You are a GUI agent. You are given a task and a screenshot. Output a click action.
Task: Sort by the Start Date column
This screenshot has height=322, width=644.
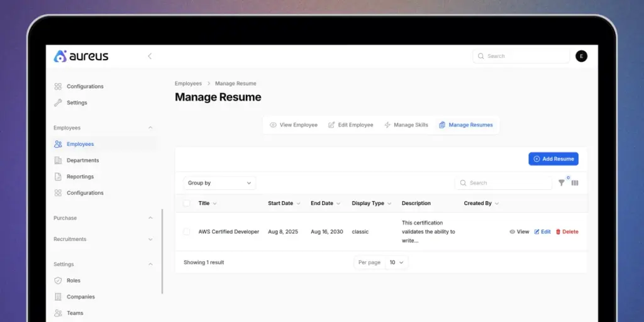[x=284, y=203]
